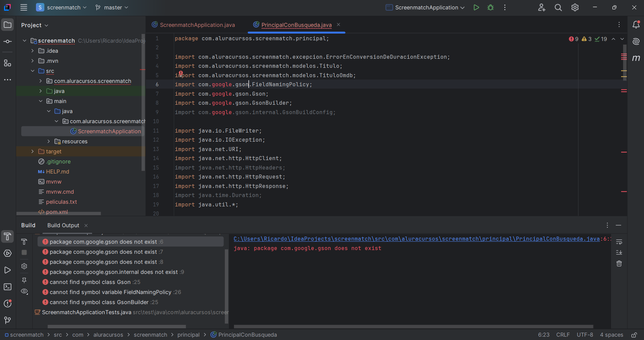Start debugging with the bug icon
The image size is (644, 340).
(490, 7)
